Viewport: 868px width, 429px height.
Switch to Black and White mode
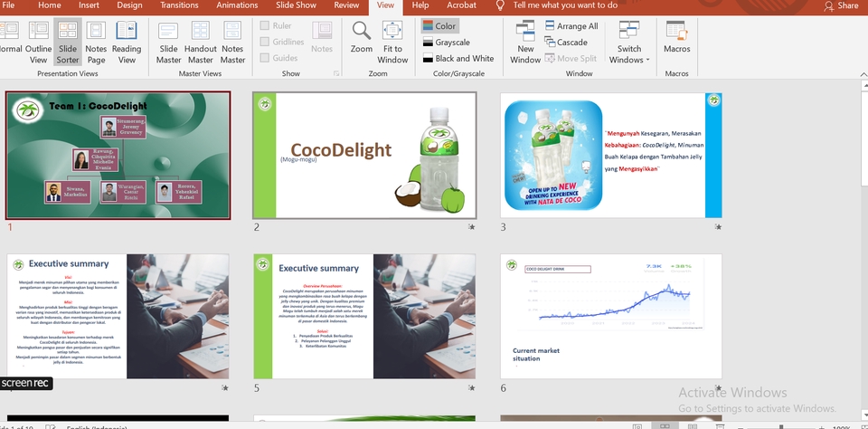click(458, 58)
